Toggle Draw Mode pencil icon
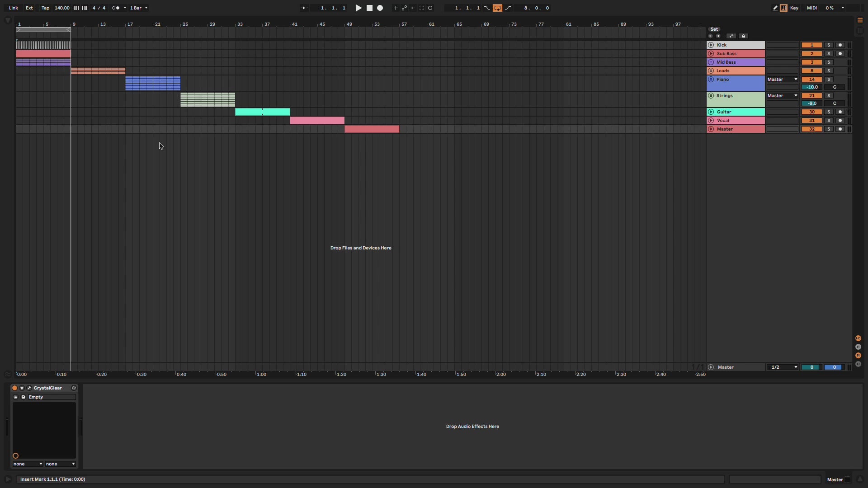This screenshot has height=488, width=868. click(x=775, y=8)
